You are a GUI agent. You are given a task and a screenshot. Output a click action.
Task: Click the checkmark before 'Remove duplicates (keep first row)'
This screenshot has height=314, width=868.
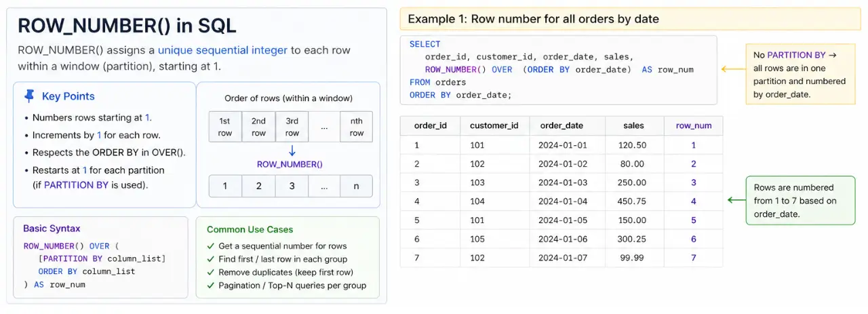point(210,272)
